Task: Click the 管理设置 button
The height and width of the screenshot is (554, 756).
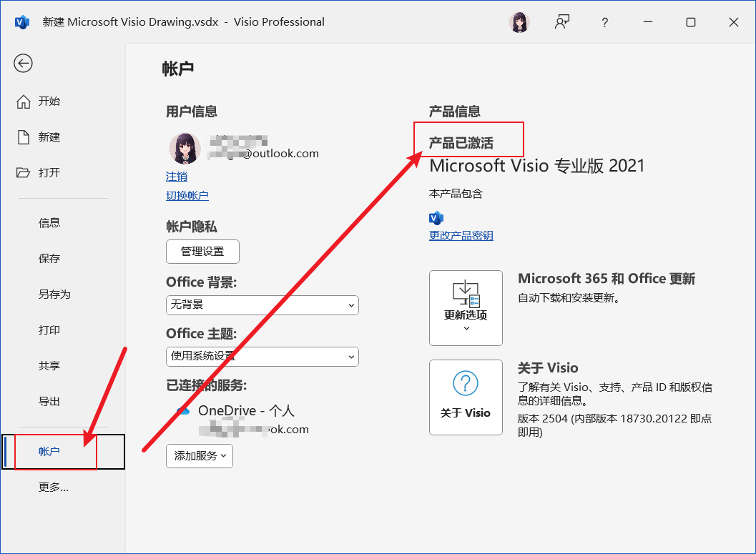Action: (202, 252)
